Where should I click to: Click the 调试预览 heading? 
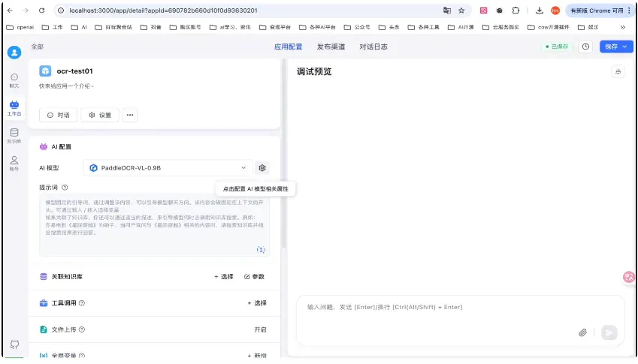314,72
